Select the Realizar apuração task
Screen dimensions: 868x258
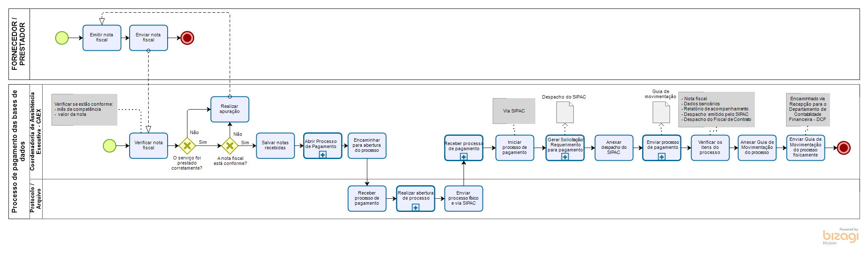pyautogui.click(x=230, y=109)
